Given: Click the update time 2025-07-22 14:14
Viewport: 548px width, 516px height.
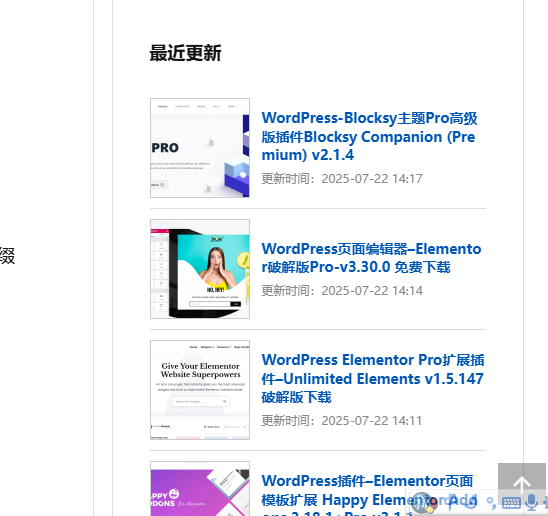Looking at the screenshot, I should (x=372, y=291).
